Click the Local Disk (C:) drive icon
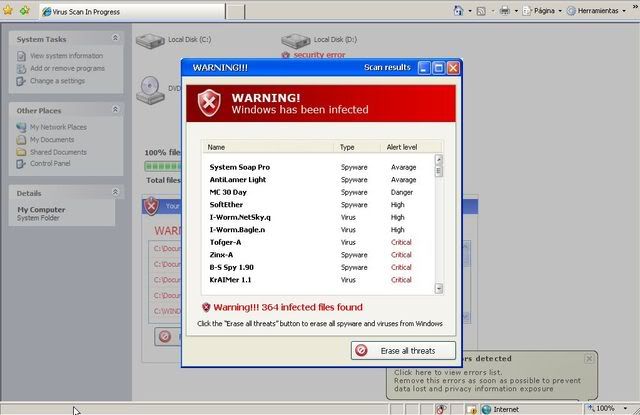The image size is (640, 415). coord(150,41)
